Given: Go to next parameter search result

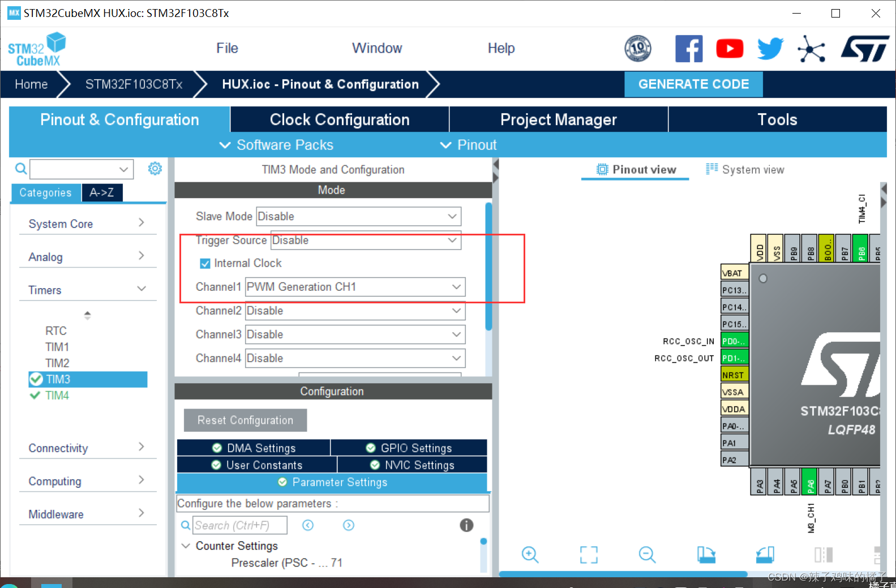Looking at the screenshot, I should pyautogui.click(x=349, y=525).
